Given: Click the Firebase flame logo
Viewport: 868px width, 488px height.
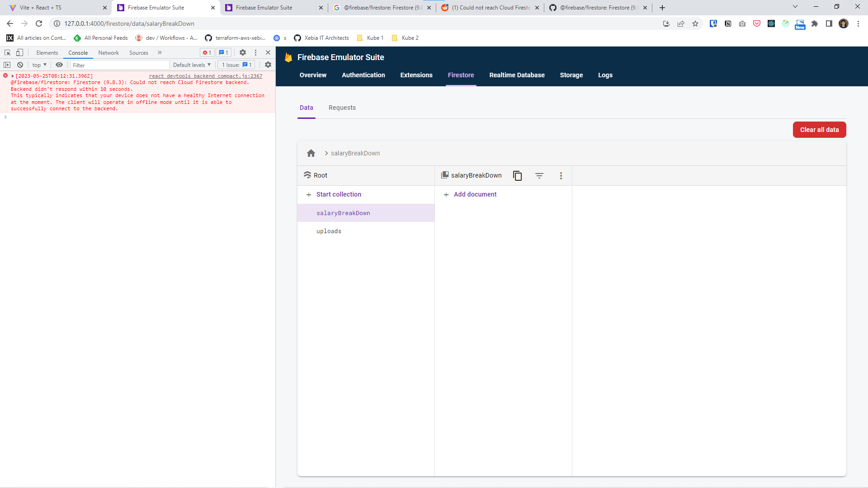Looking at the screenshot, I should pos(288,57).
